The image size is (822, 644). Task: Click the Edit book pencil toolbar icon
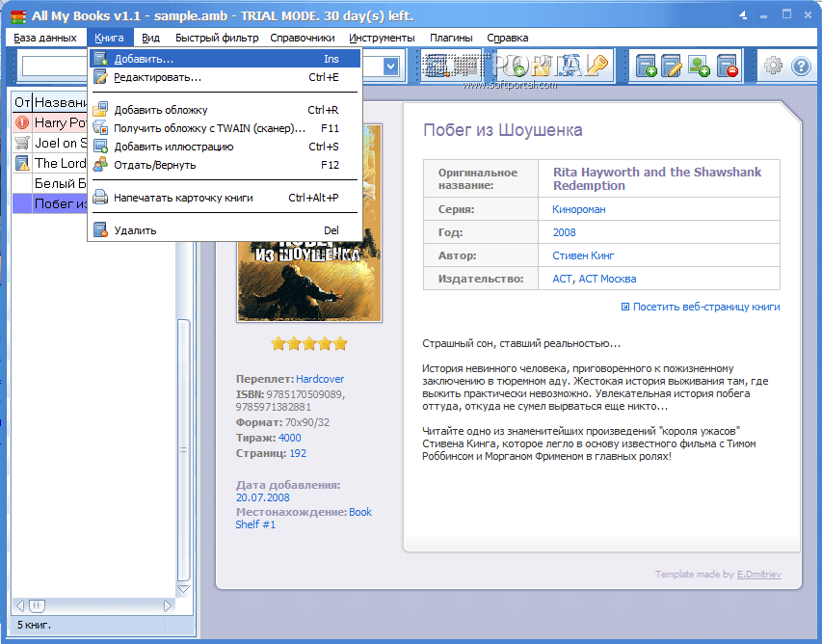pyautogui.click(x=672, y=67)
